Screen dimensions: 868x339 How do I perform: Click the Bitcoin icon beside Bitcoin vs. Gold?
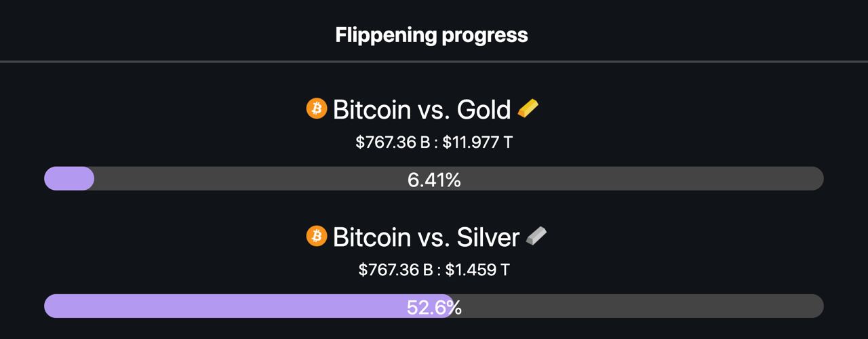pyautogui.click(x=317, y=108)
